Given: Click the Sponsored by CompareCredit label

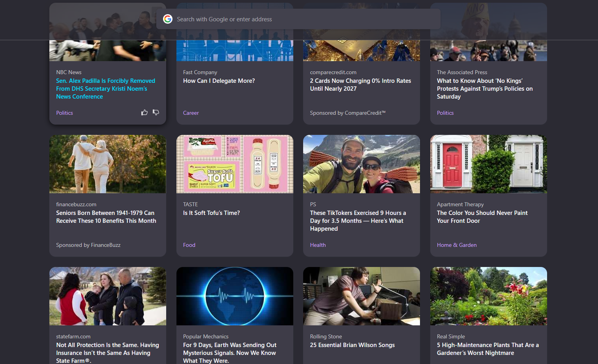Looking at the screenshot, I should 348,113.
